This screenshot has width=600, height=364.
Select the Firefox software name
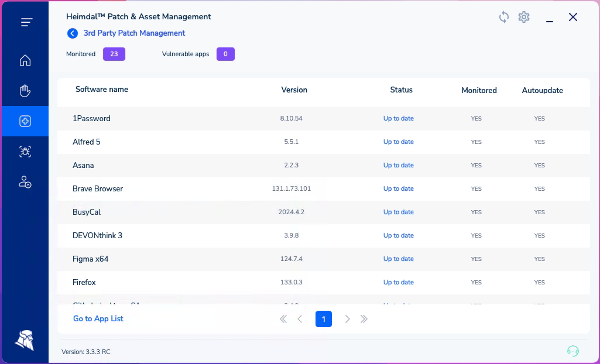[84, 282]
